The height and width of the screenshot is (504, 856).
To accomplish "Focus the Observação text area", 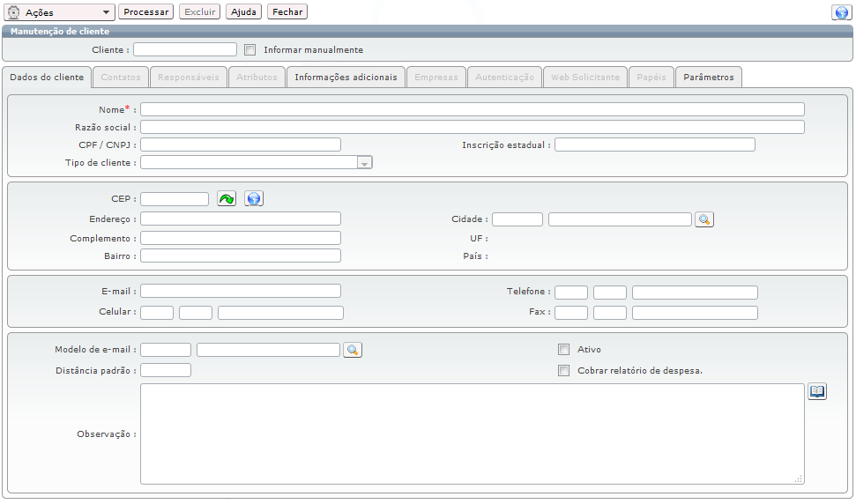I will (x=472, y=434).
